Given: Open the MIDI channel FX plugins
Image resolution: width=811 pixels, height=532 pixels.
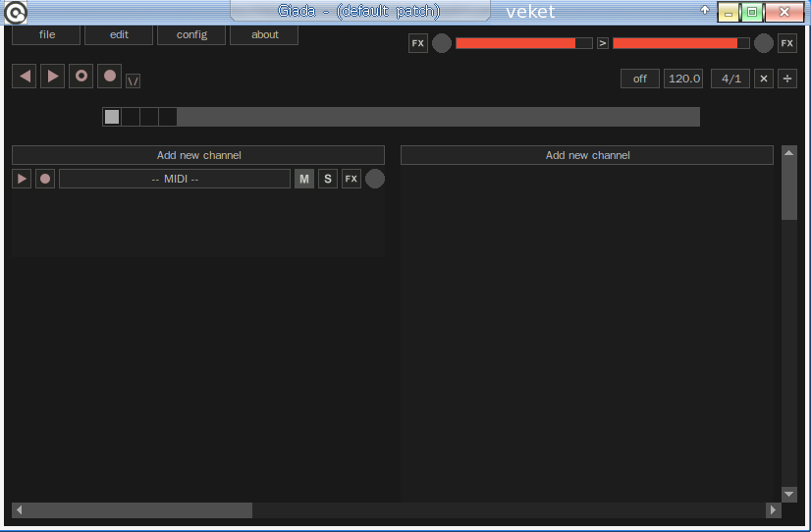Looking at the screenshot, I should tap(351, 179).
